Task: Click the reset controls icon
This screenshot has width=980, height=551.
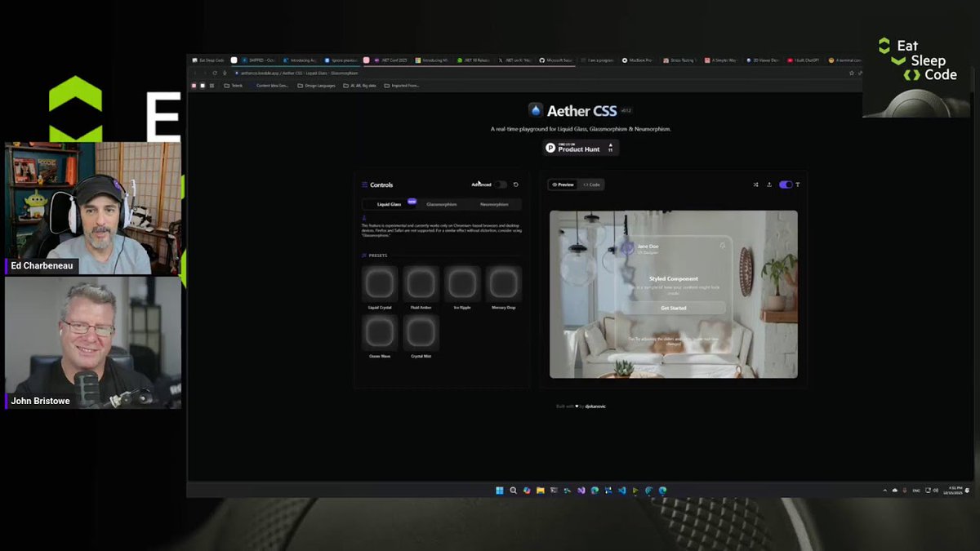Action: click(516, 184)
